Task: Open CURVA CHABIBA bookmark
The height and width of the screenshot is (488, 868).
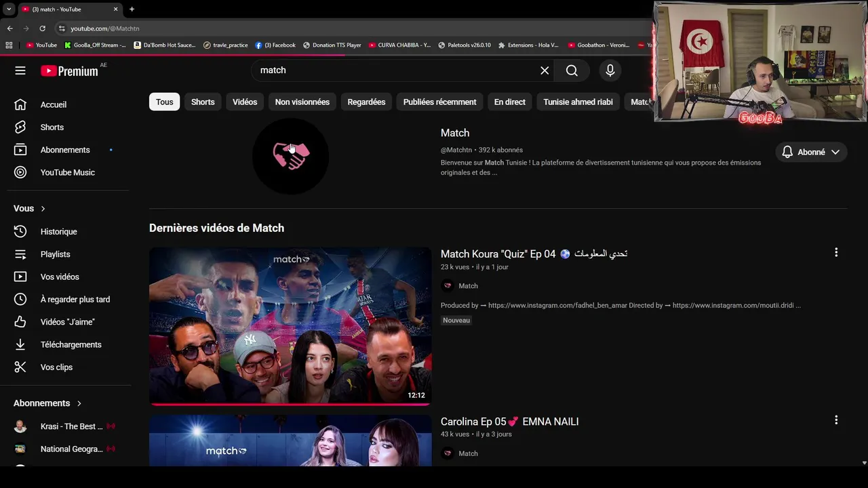Action: coord(399,45)
